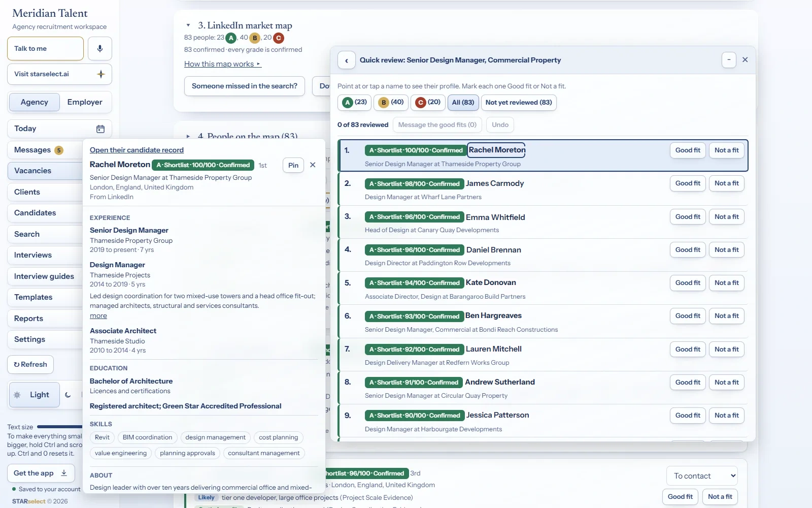Click the microphone icon button

pos(100,49)
